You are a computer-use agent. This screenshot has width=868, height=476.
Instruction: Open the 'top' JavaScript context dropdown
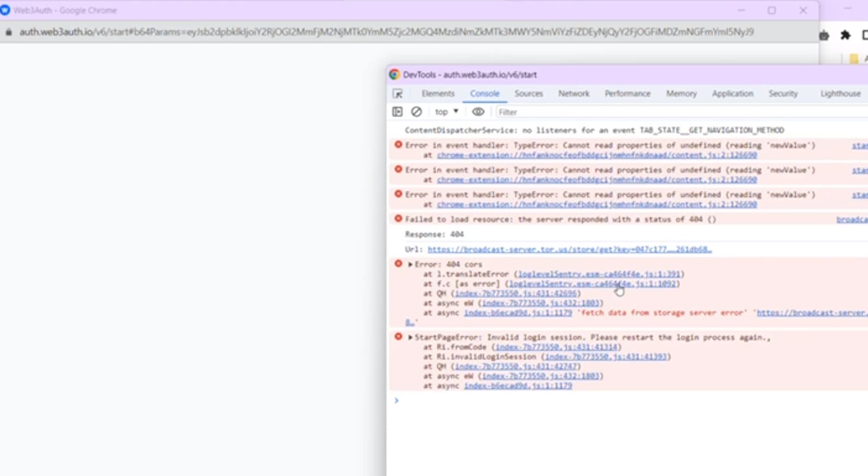click(447, 112)
